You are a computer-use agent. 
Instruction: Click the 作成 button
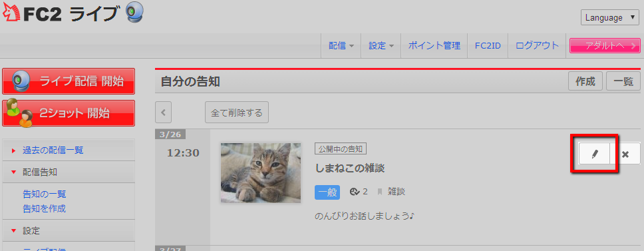click(x=585, y=81)
